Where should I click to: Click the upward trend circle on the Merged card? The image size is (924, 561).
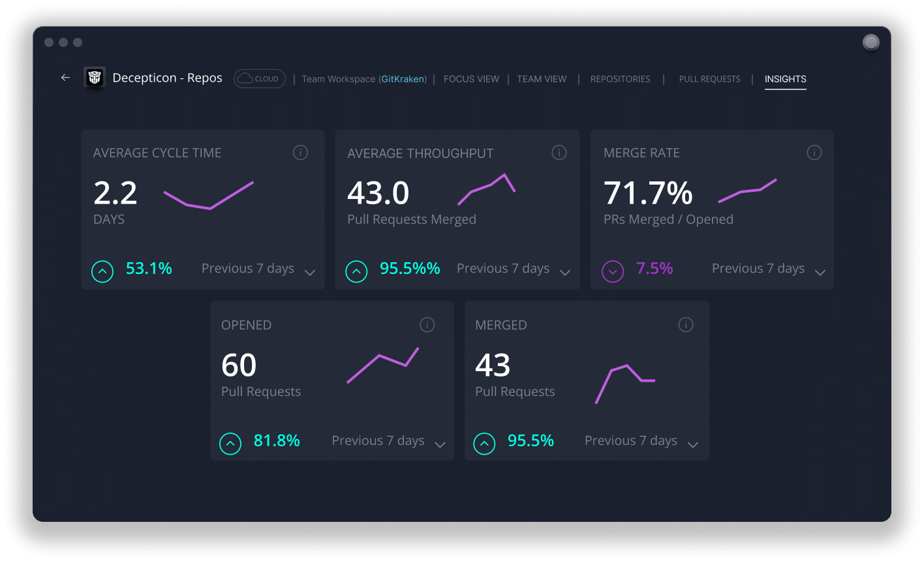click(x=484, y=443)
